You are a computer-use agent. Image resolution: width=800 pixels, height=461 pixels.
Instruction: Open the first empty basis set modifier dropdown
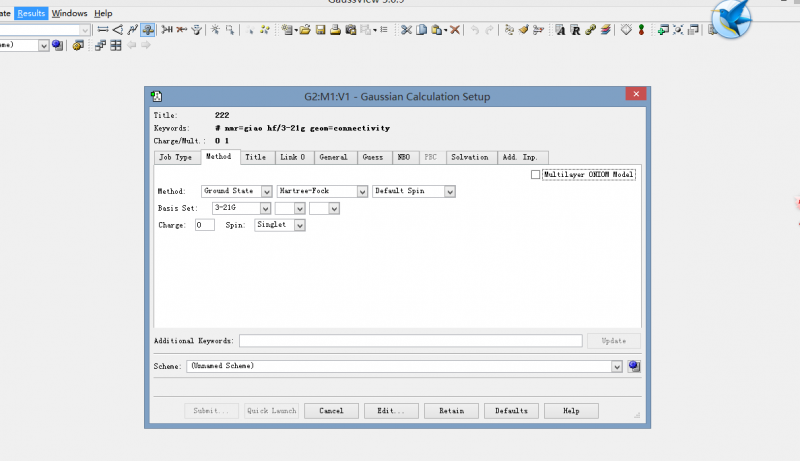pyautogui.click(x=299, y=208)
